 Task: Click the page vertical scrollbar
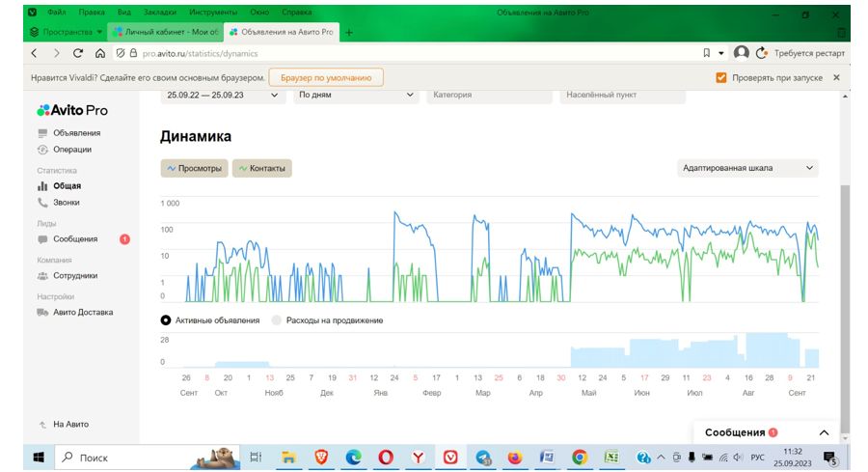click(x=845, y=308)
